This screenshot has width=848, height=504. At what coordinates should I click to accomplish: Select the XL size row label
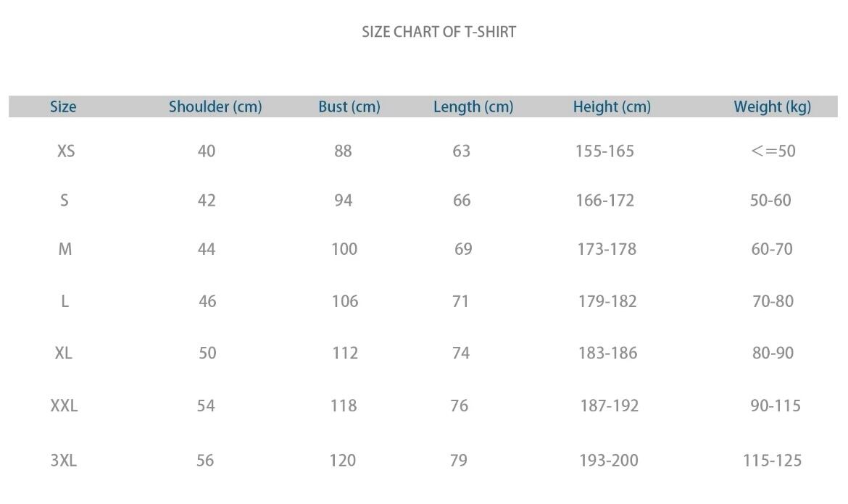pos(64,353)
